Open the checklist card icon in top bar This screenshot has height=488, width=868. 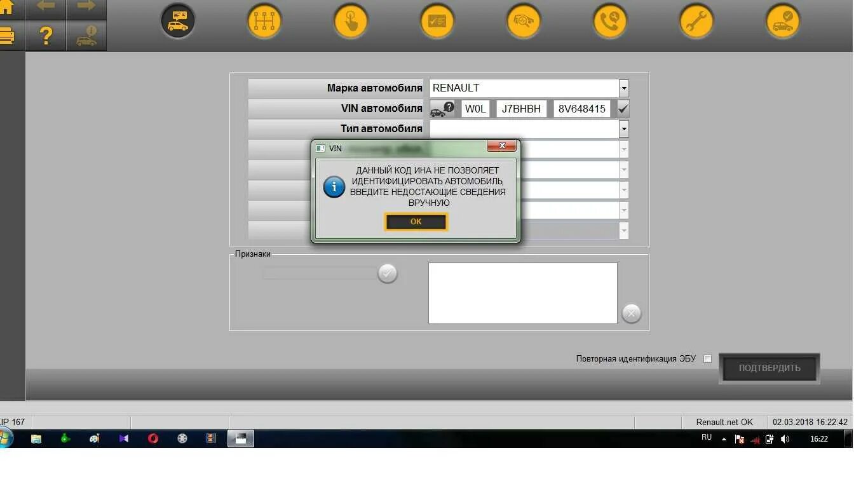pos(437,21)
